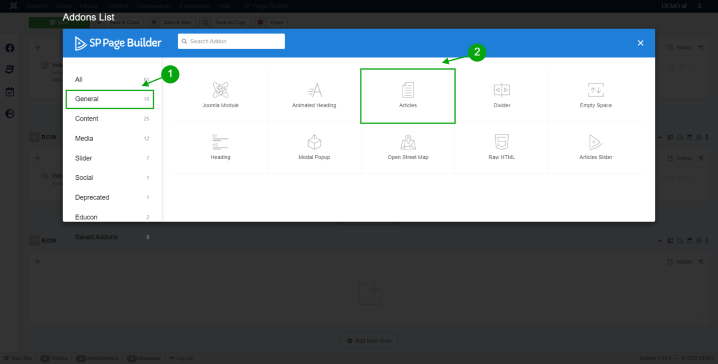Click the Add New Row button
The width and height of the screenshot is (718, 364).
point(369,341)
